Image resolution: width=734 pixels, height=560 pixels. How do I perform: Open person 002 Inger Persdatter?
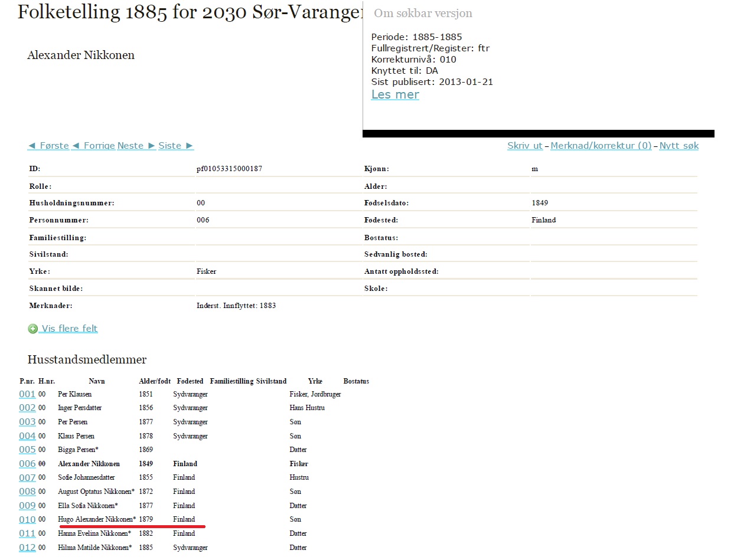[27, 408]
